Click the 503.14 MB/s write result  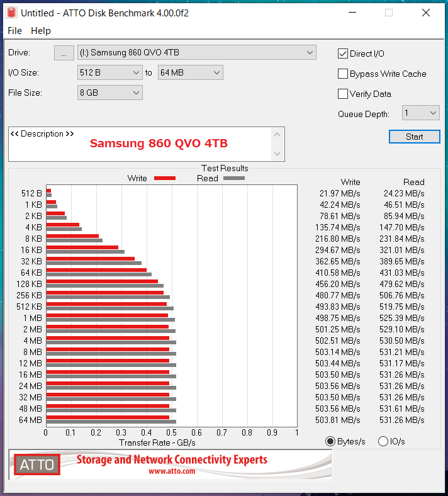[338, 352]
